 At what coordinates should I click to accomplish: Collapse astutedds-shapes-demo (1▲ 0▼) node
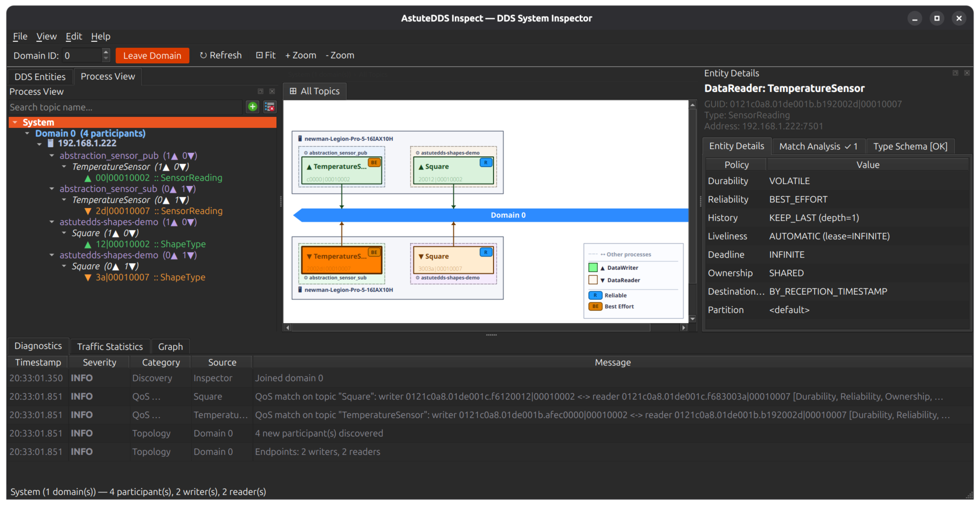[51, 222]
